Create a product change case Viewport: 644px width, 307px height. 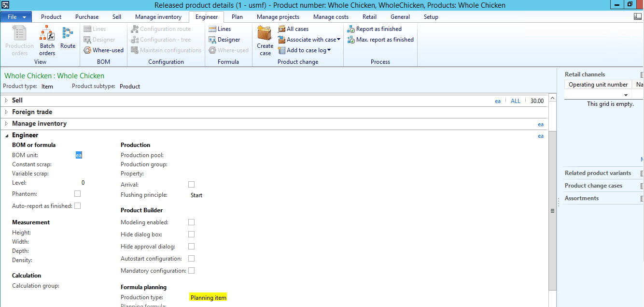[x=265, y=41]
